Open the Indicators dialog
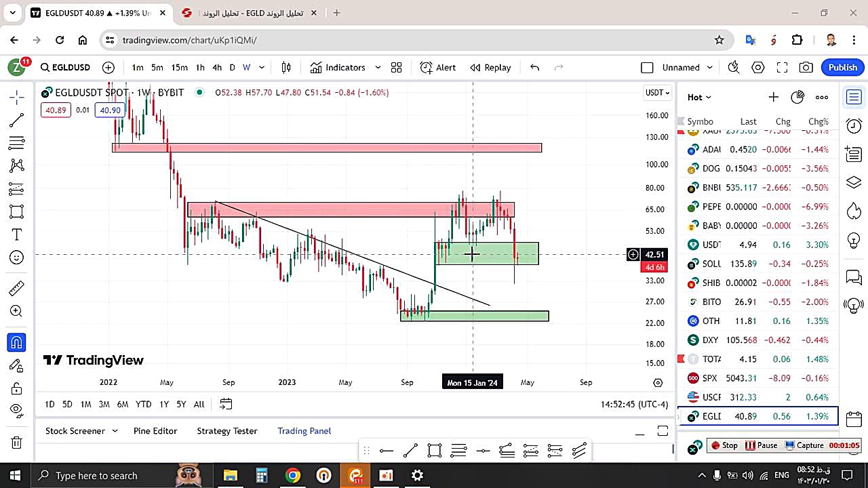The height and width of the screenshot is (488, 868). click(x=338, y=67)
